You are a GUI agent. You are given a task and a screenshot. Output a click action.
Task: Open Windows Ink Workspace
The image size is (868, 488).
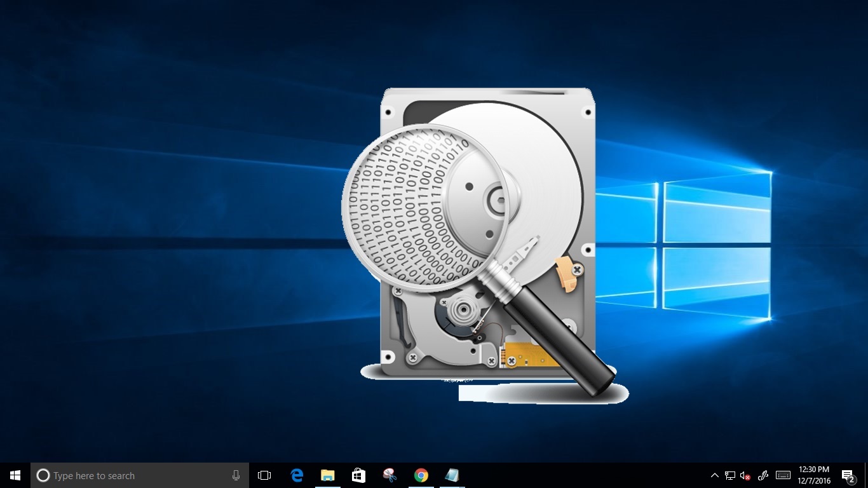click(764, 475)
